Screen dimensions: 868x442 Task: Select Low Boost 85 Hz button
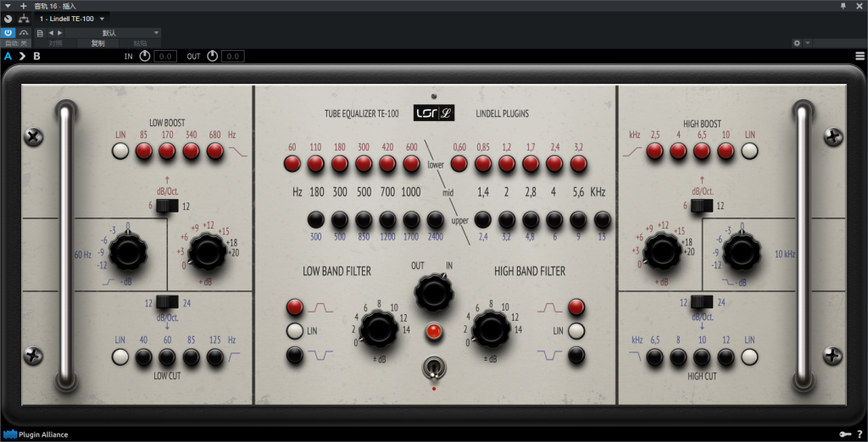click(144, 151)
